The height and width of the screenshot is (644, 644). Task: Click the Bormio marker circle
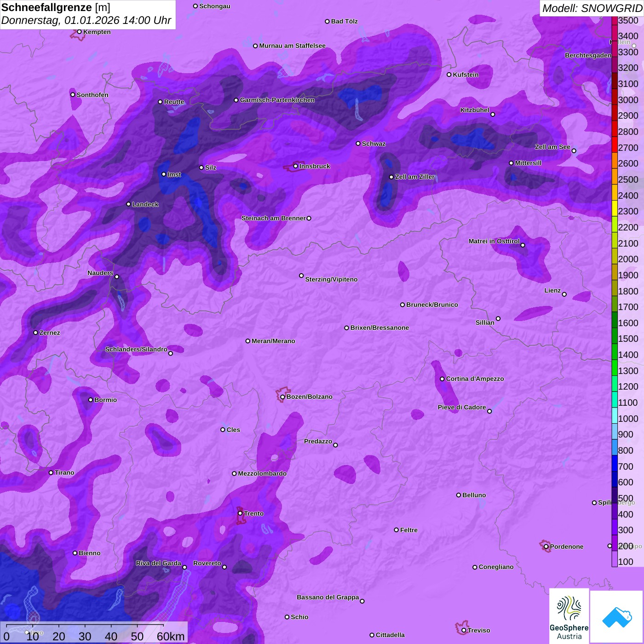(x=91, y=400)
